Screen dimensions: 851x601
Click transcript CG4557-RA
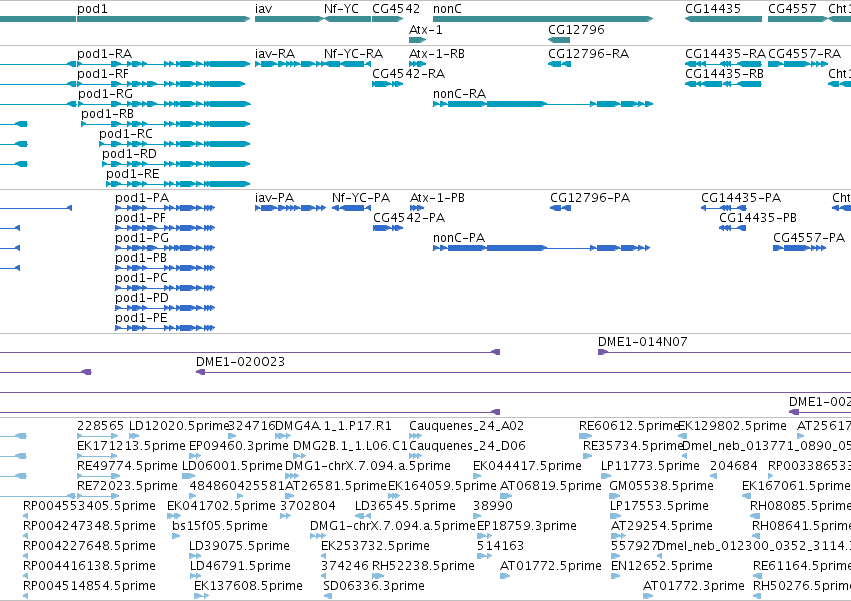[x=804, y=54]
